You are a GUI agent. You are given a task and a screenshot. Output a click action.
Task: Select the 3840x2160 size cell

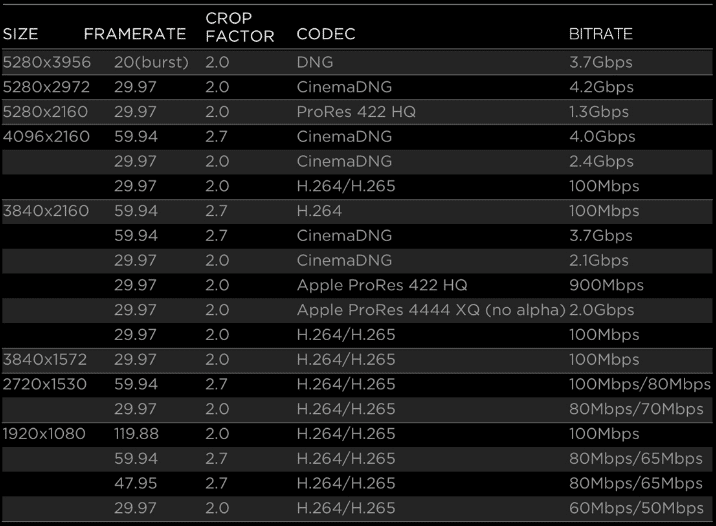coord(46,211)
